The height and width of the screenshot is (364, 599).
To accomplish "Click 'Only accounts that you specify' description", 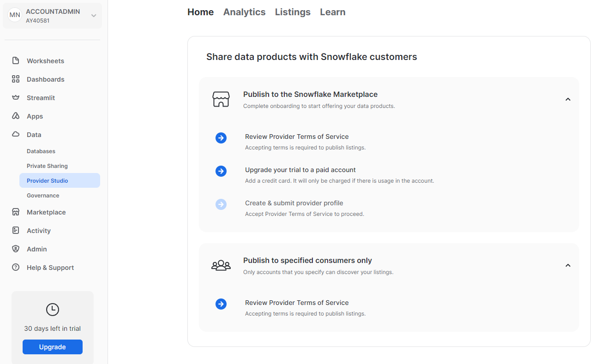I will 318,272.
